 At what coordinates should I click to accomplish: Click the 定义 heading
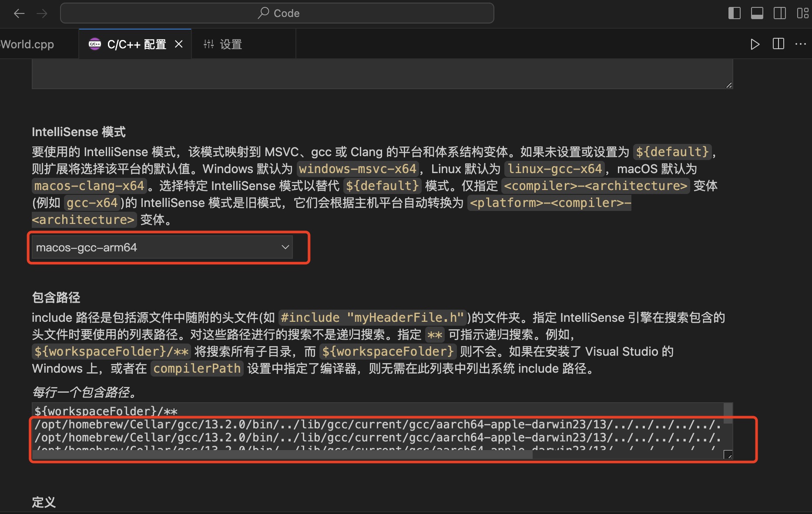pyautogui.click(x=44, y=502)
